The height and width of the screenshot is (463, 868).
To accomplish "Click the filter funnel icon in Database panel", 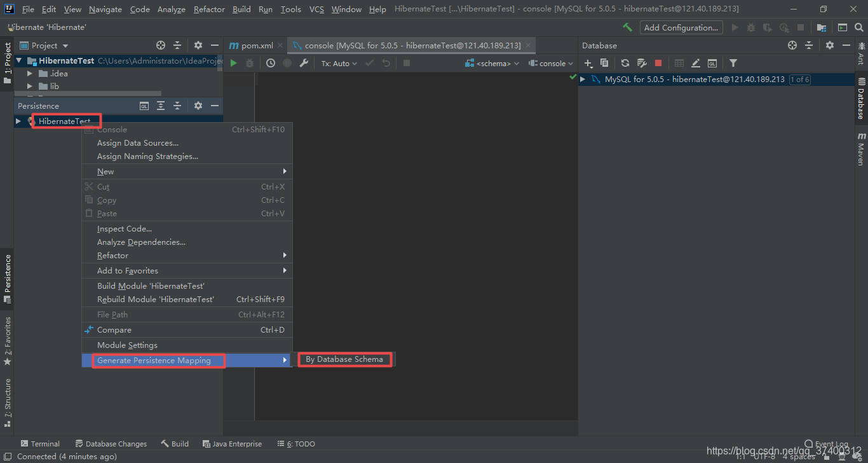I will tap(733, 63).
